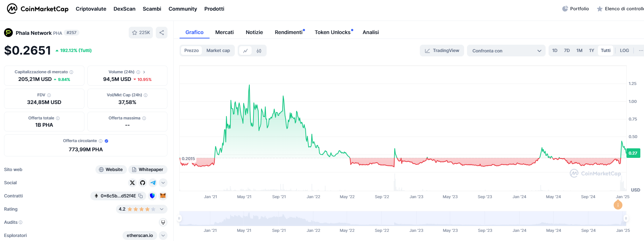
Task: Expand the Rating details chevron
Action: (163, 209)
